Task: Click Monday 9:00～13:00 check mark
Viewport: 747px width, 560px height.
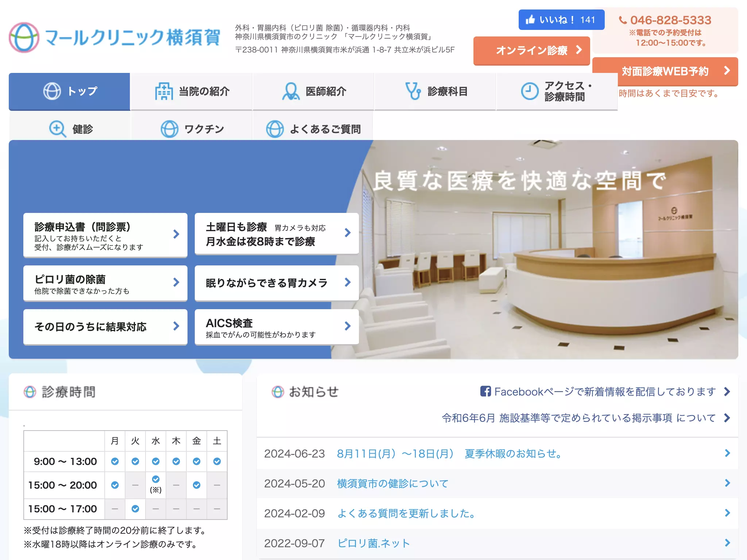Action: pyautogui.click(x=115, y=462)
